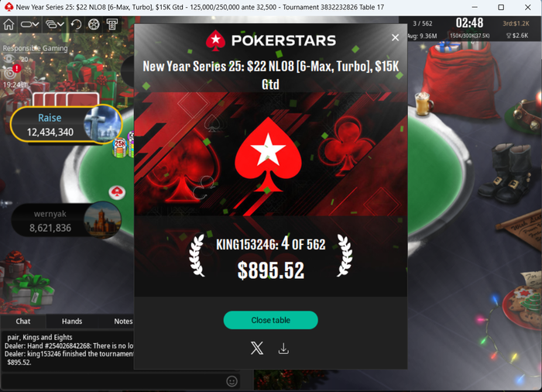Share result via X icon

[257, 348]
